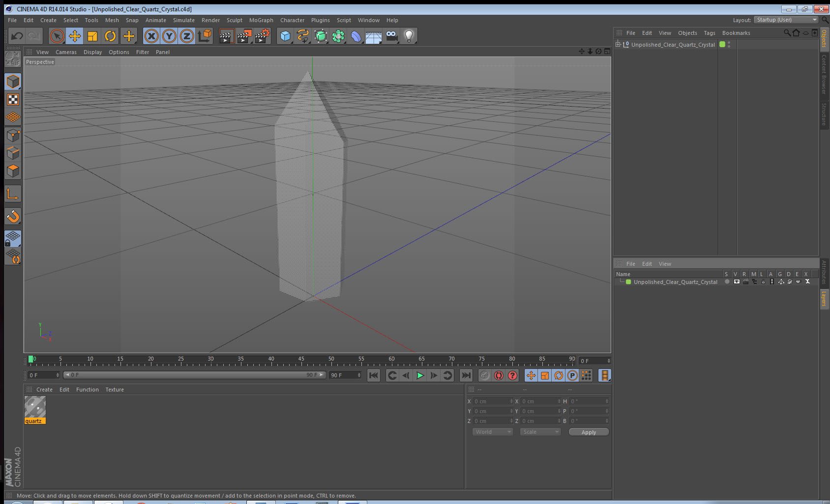Add a Camera object
Image resolution: width=830 pixels, height=504 pixels.
point(391,36)
